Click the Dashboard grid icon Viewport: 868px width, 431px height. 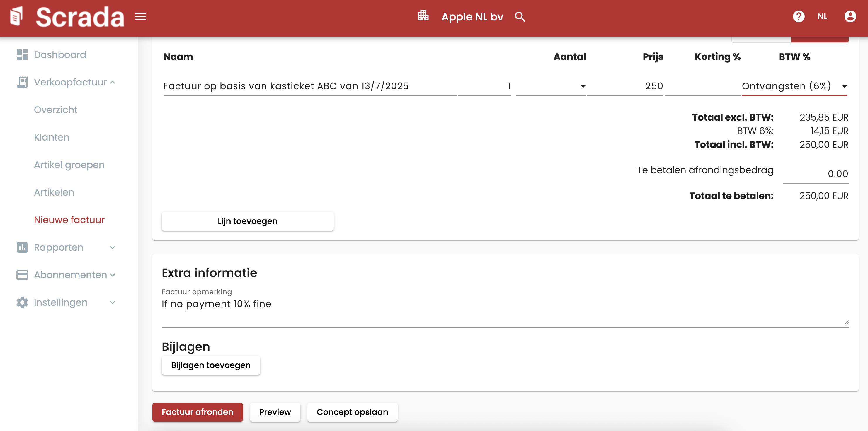pyautogui.click(x=22, y=54)
